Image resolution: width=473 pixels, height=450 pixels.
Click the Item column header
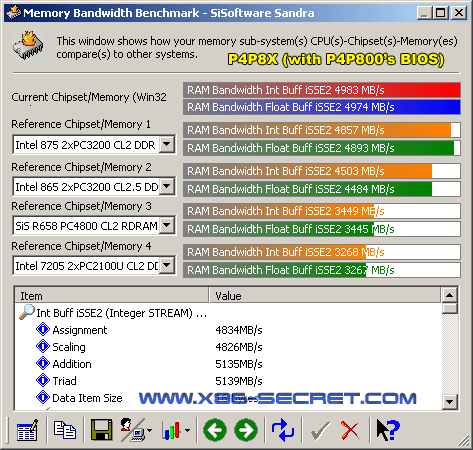(112, 295)
